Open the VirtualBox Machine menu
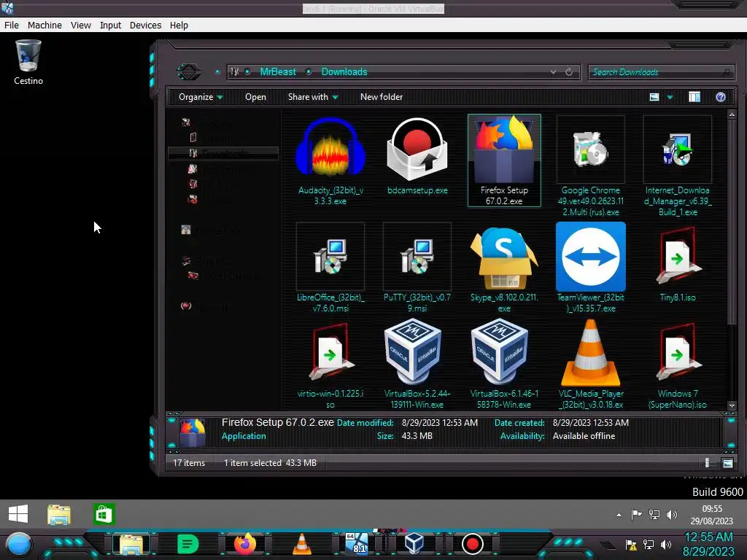The image size is (747, 560). click(44, 26)
